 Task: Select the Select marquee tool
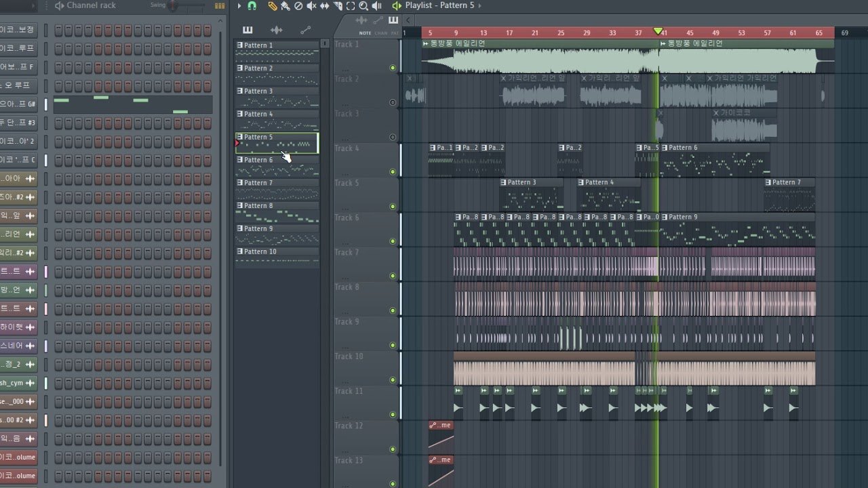(x=350, y=5)
